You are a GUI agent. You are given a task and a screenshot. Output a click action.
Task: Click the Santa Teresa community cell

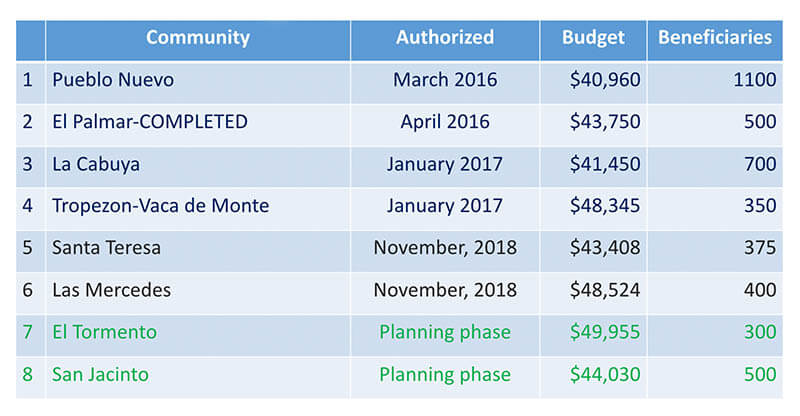[106, 248]
